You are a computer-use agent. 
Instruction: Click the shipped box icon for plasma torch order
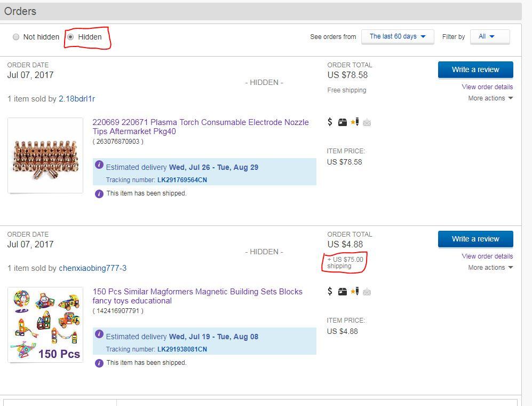343,122
